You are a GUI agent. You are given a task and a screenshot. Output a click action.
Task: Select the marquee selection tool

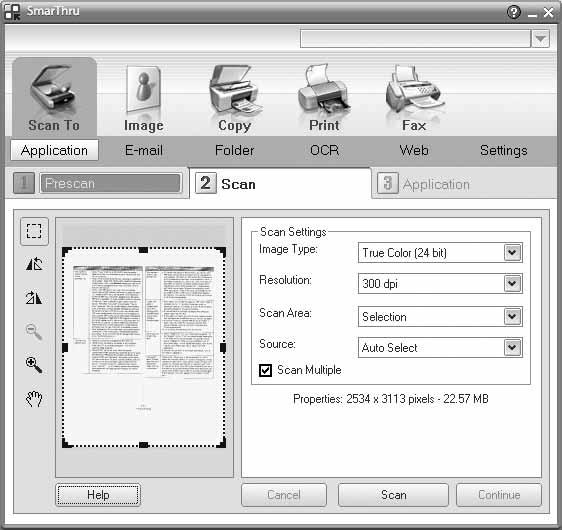coord(34,231)
